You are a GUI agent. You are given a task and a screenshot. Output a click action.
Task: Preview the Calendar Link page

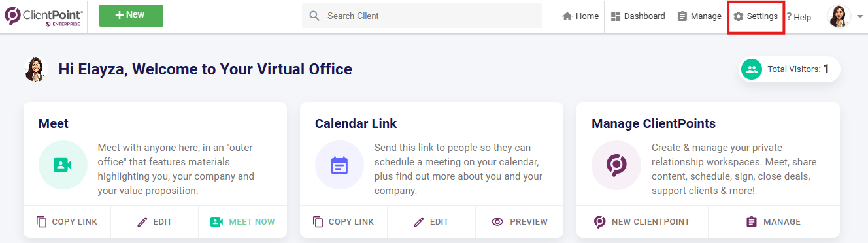point(519,222)
